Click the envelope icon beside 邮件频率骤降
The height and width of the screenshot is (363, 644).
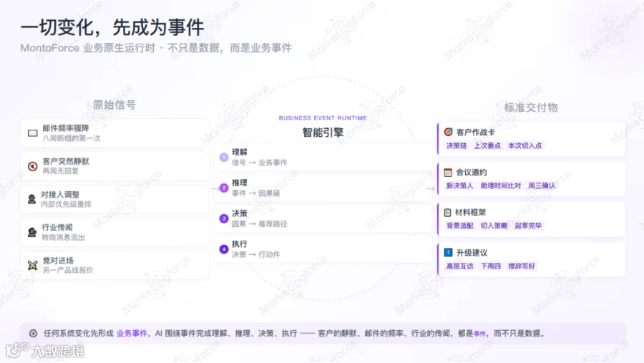point(32,133)
